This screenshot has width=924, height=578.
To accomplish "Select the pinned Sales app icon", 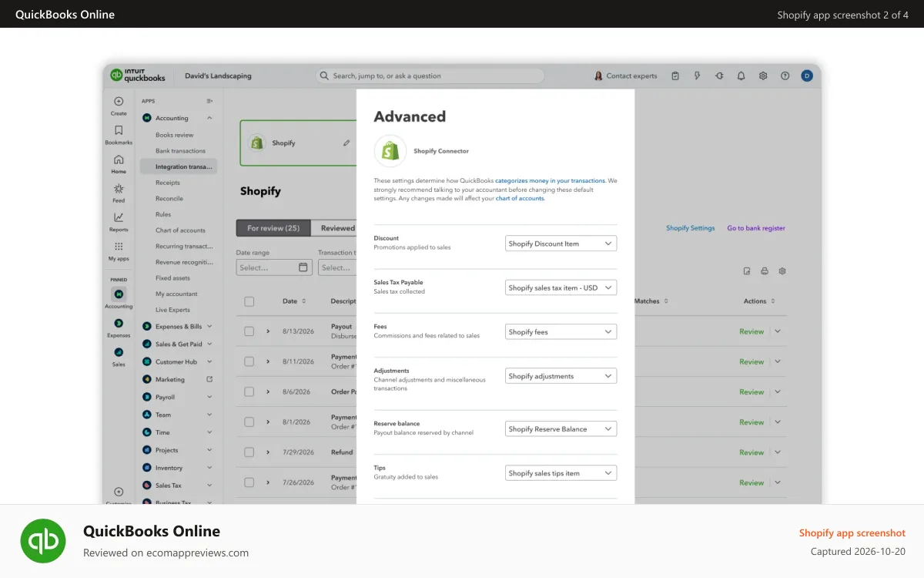I will (x=119, y=352).
